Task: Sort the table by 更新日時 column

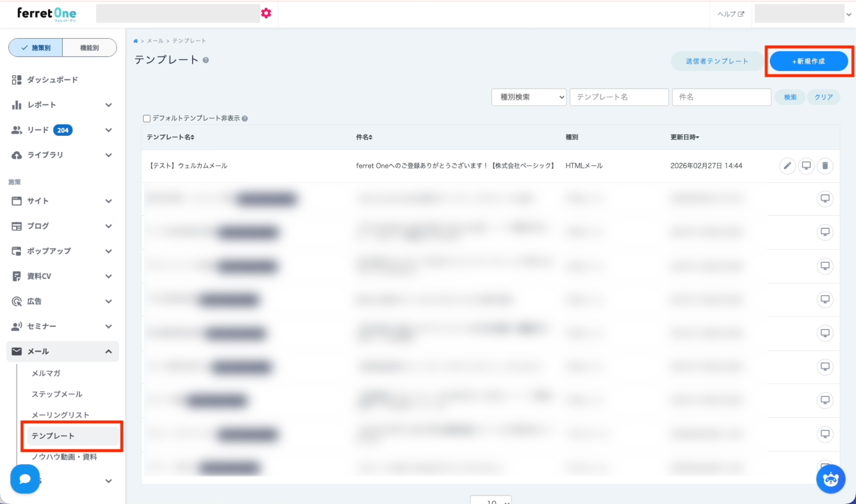Action: click(x=685, y=137)
